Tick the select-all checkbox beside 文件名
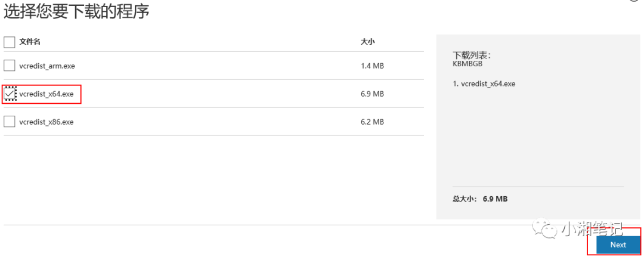 9,42
